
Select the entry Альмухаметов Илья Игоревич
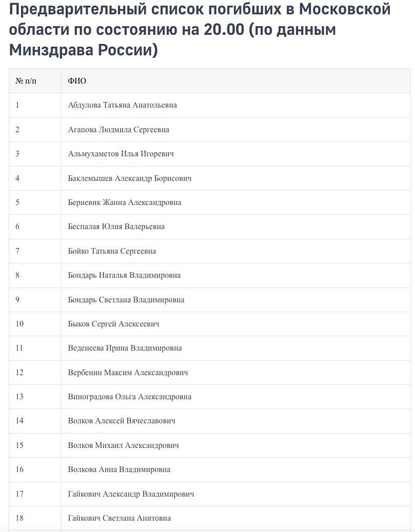point(121,154)
